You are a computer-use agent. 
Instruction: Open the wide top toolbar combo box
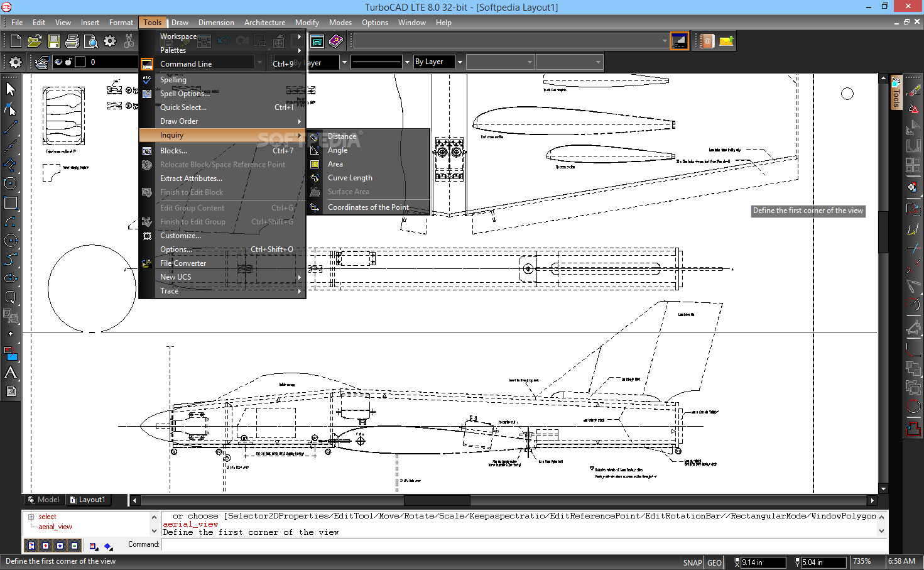pyautogui.click(x=511, y=41)
